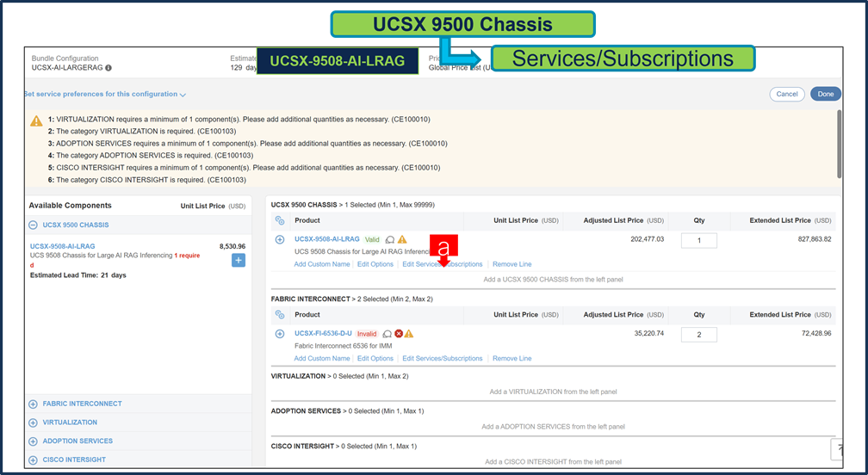Click the Cancel button
This screenshot has height=475, width=868.
tap(787, 94)
